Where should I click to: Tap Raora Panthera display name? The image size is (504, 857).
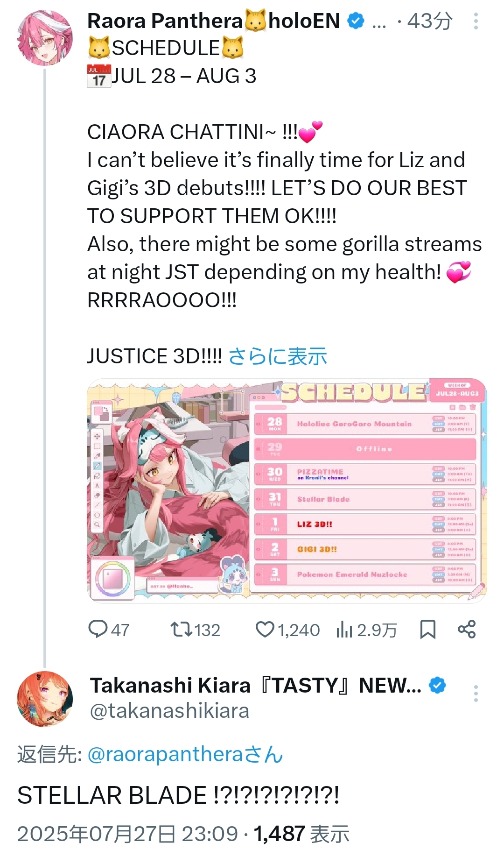[214, 21]
